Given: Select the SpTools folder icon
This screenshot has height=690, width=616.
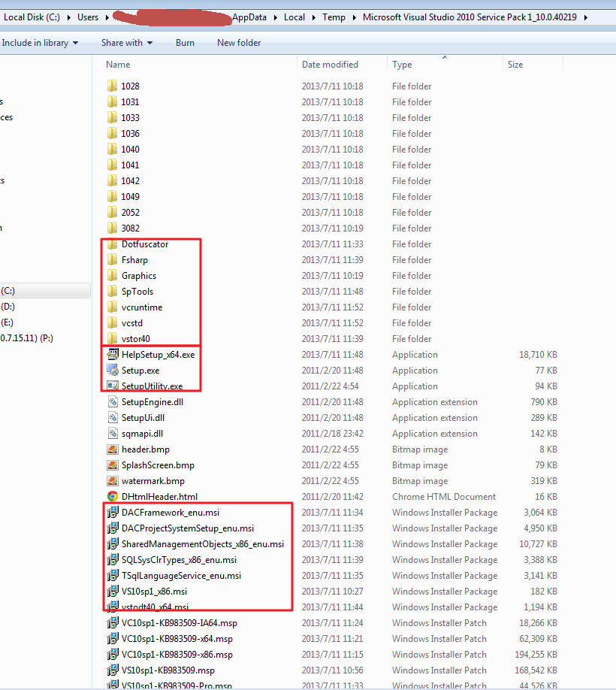Looking at the screenshot, I should pos(112,292).
